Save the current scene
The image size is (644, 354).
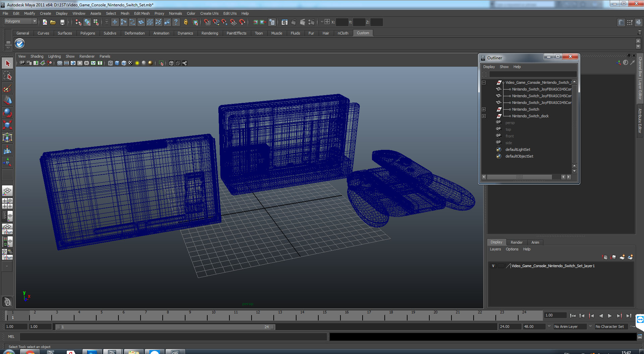pyautogui.click(x=62, y=22)
